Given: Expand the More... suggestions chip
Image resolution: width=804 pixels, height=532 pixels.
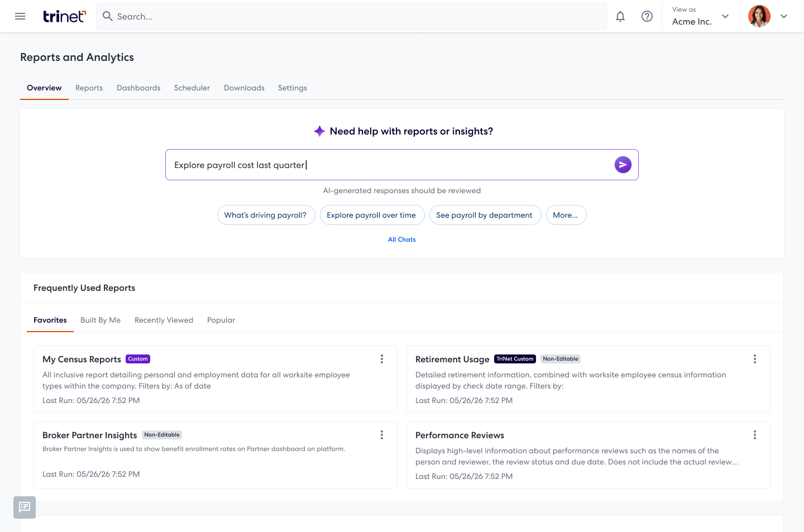Looking at the screenshot, I should tap(566, 215).
